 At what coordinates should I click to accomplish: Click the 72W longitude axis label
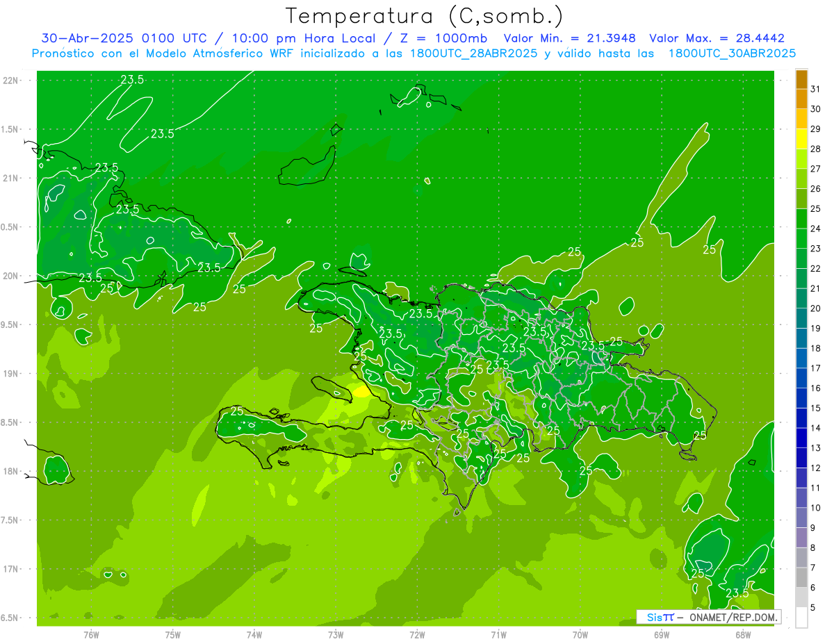point(417,636)
